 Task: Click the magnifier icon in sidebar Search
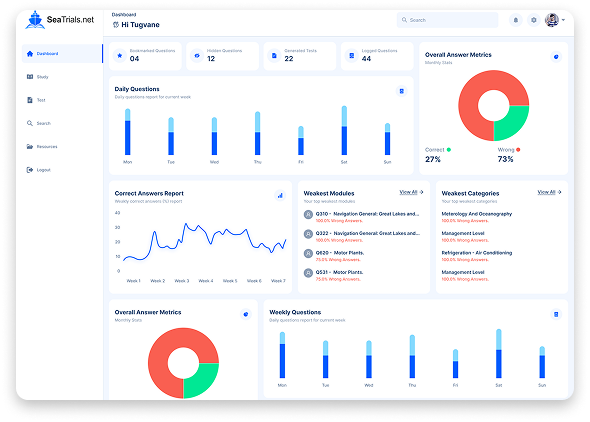pyautogui.click(x=30, y=123)
